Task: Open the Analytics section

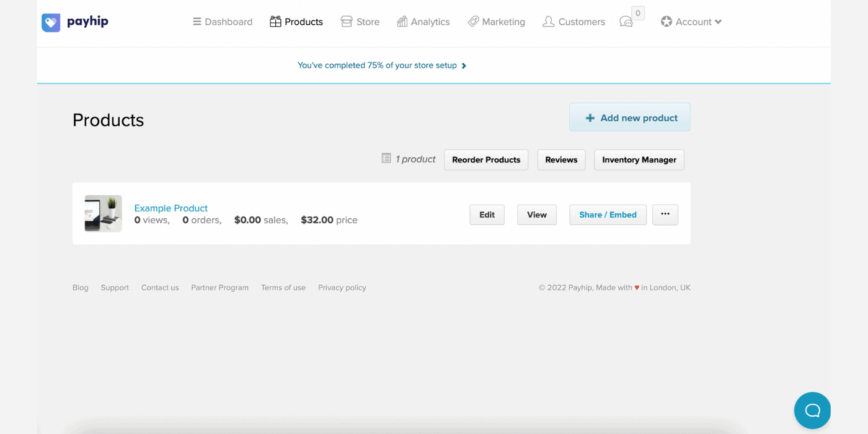Action: coord(423,22)
